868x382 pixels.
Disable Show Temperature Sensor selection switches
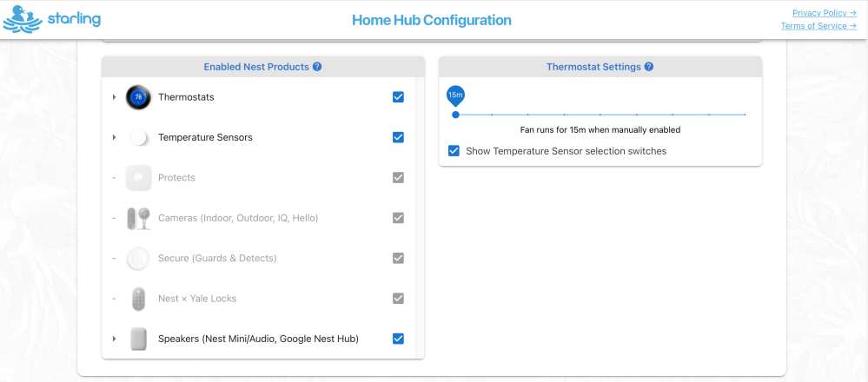coord(454,150)
